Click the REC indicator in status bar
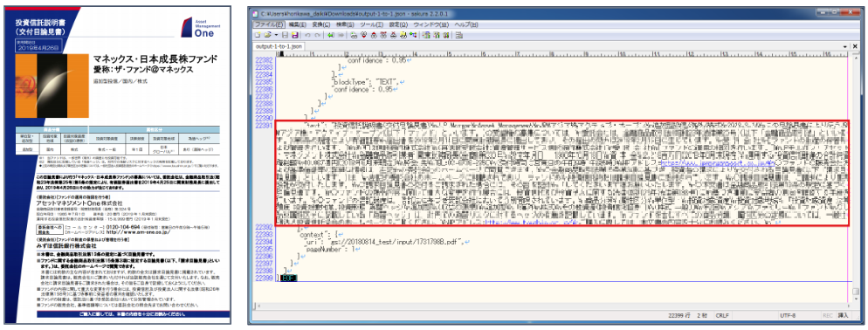This screenshot has height=330, width=868. pyautogui.click(x=828, y=315)
